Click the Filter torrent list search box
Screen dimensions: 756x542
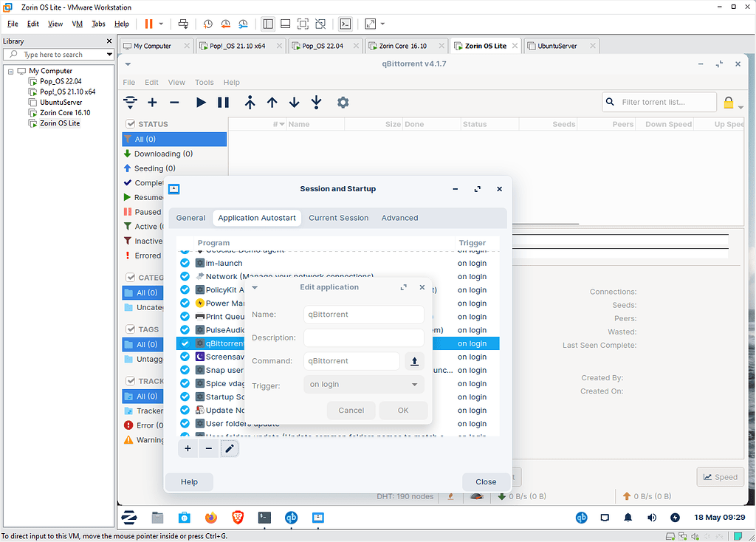[x=659, y=102]
